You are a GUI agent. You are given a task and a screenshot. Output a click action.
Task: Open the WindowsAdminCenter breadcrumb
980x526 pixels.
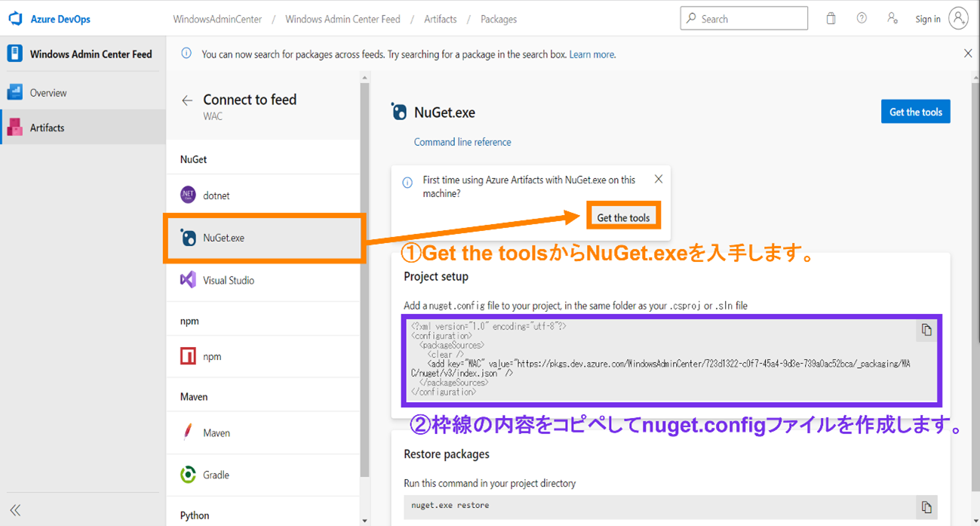(x=217, y=20)
